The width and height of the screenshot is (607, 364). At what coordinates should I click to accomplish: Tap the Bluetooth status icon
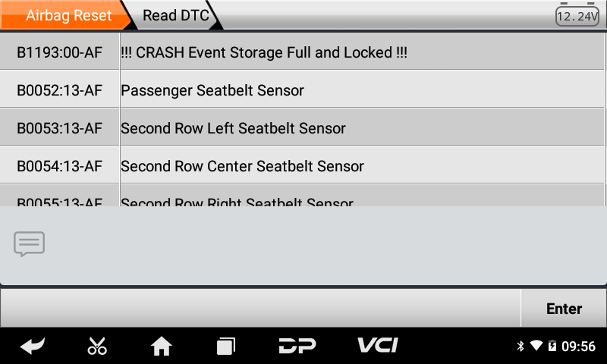[521, 347]
